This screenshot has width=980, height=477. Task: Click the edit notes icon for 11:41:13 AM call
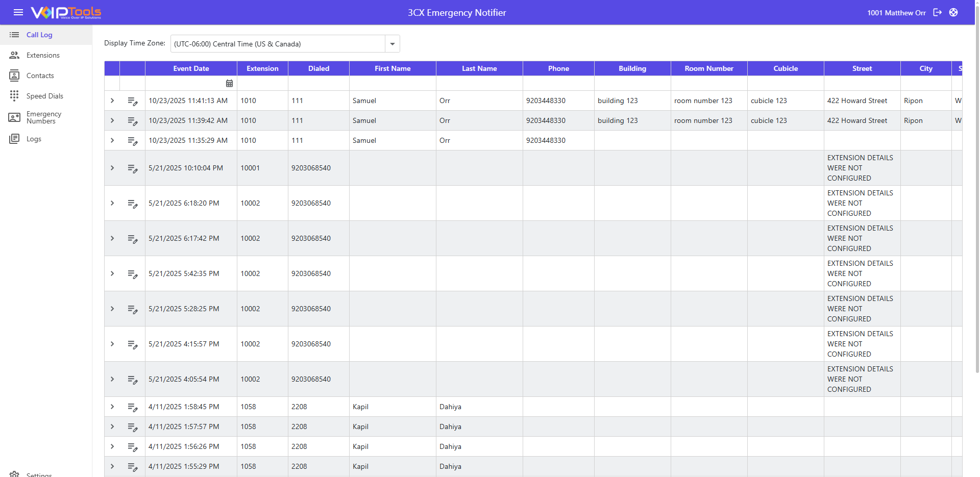[x=133, y=101]
